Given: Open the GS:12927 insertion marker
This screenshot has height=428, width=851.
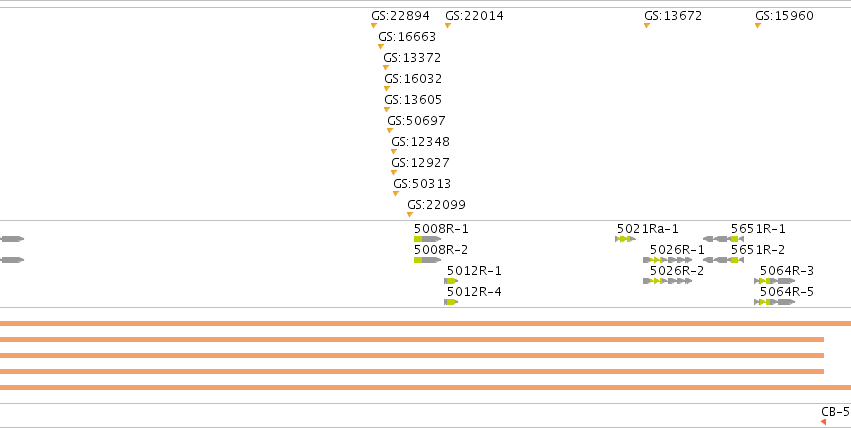Looking at the screenshot, I should [x=394, y=173].
